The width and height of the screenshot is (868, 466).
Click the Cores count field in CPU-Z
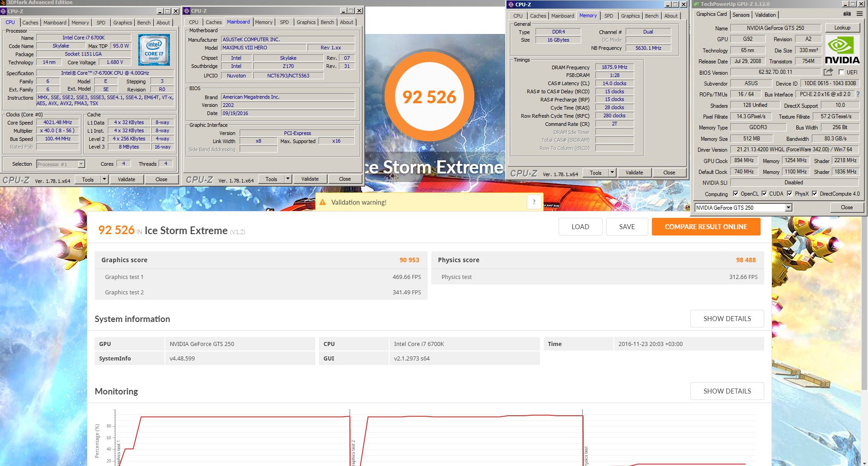click(123, 163)
